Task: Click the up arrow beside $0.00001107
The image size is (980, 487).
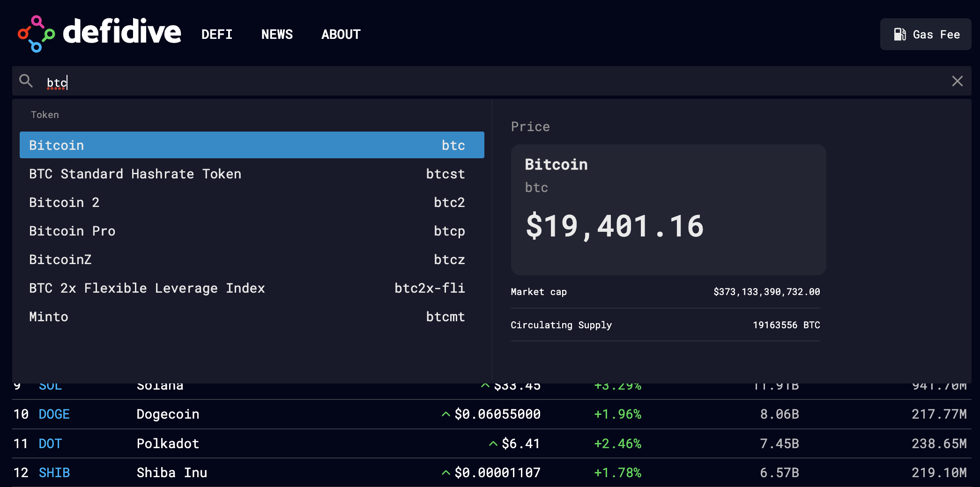Action: (x=446, y=472)
